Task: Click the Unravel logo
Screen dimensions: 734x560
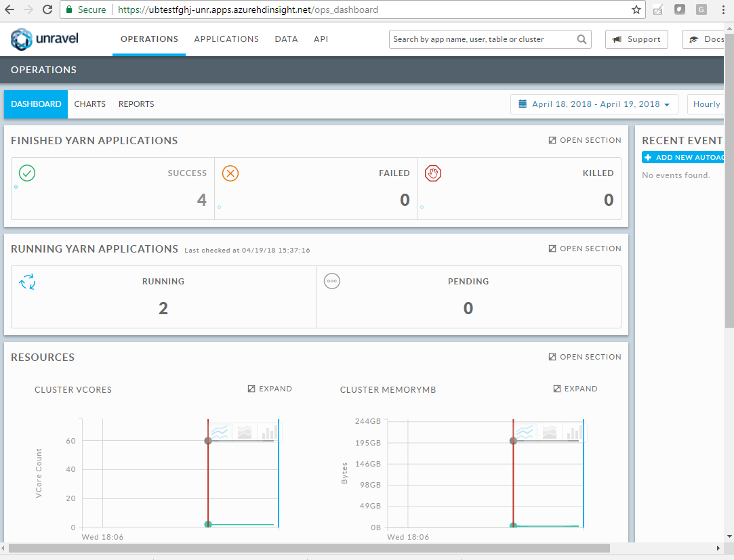Action: click(x=45, y=39)
